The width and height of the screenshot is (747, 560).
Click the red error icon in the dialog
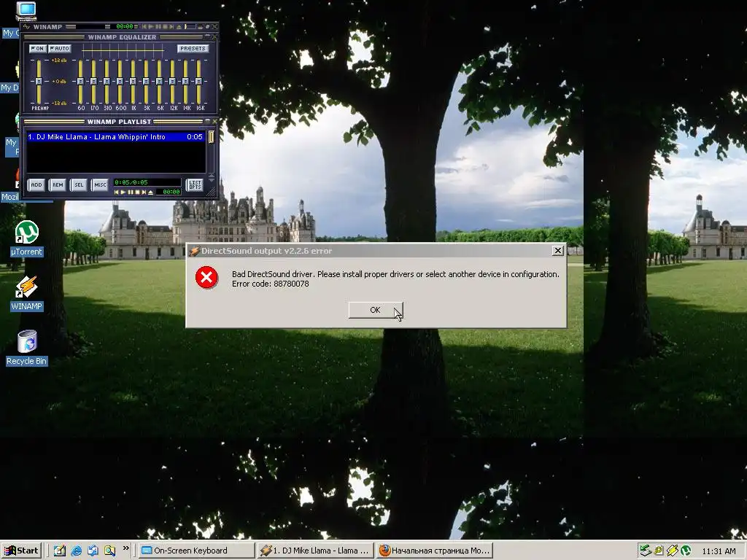[206, 278]
